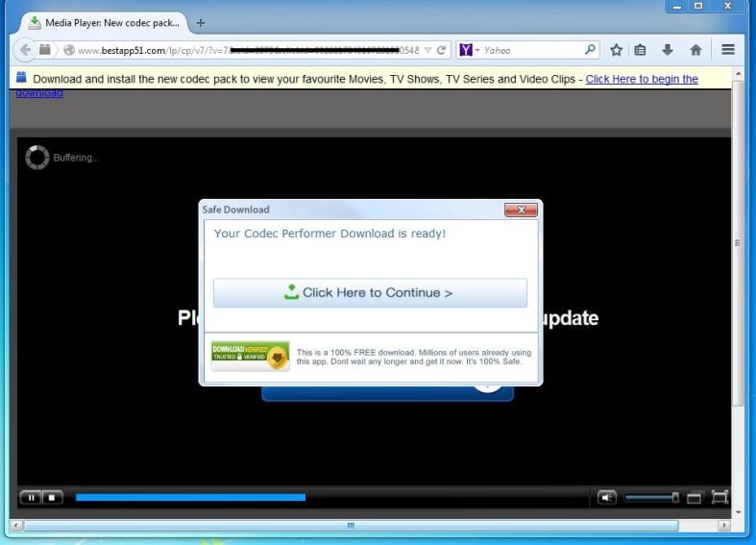Click the Download Verified trust badge
This screenshot has height=545, width=756.
click(250, 356)
